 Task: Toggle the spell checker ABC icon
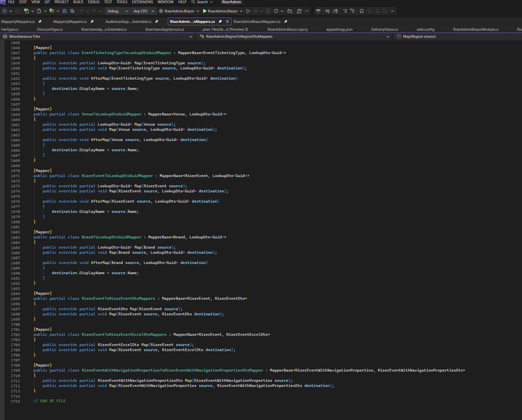(x=318, y=11)
